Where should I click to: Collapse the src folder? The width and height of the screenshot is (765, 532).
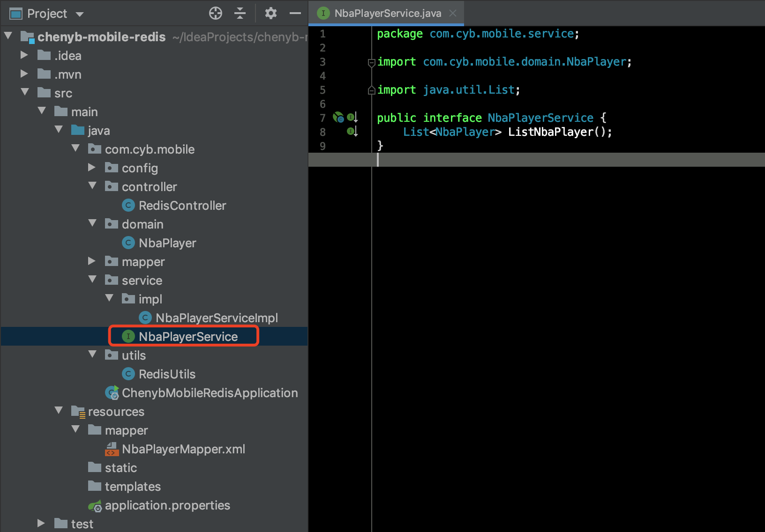point(25,92)
